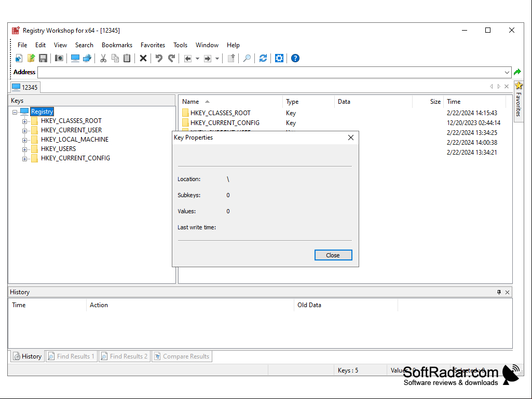
Task: Click the Cut scissors icon
Action: 103,58
